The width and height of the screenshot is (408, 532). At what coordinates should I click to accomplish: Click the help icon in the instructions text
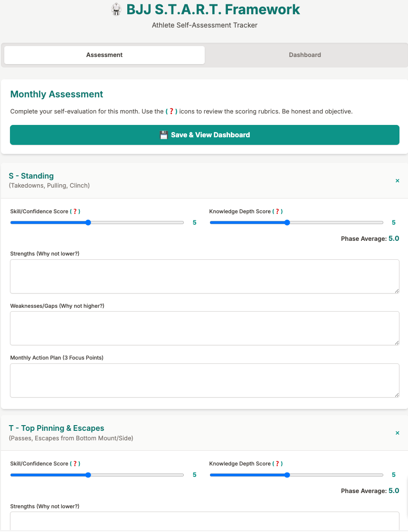click(171, 112)
